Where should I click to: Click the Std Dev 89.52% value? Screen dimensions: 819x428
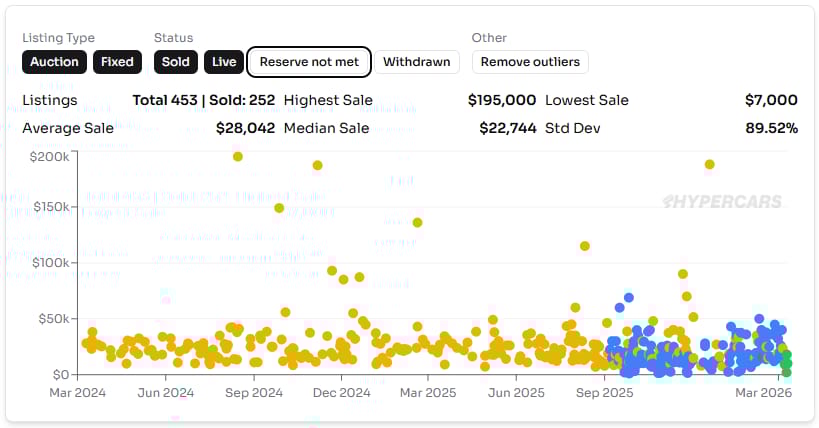pyautogui.click(x=771, y=128)
